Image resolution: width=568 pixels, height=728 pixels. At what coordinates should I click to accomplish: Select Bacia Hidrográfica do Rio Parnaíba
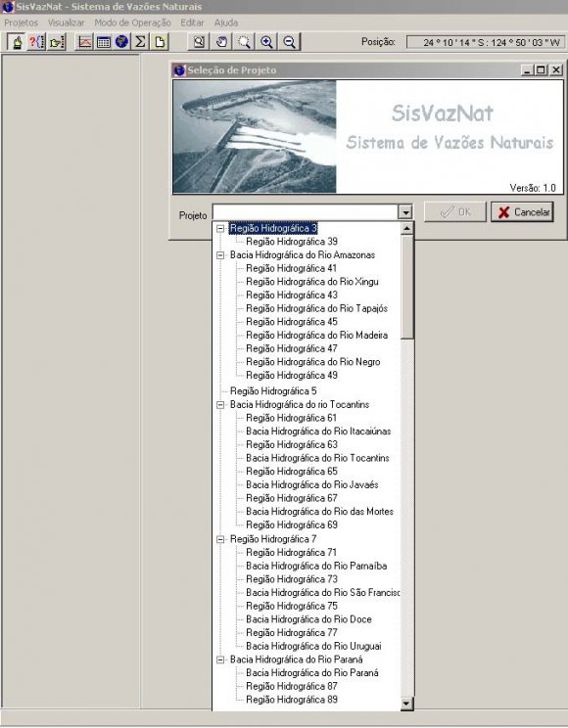click(316, 567)
